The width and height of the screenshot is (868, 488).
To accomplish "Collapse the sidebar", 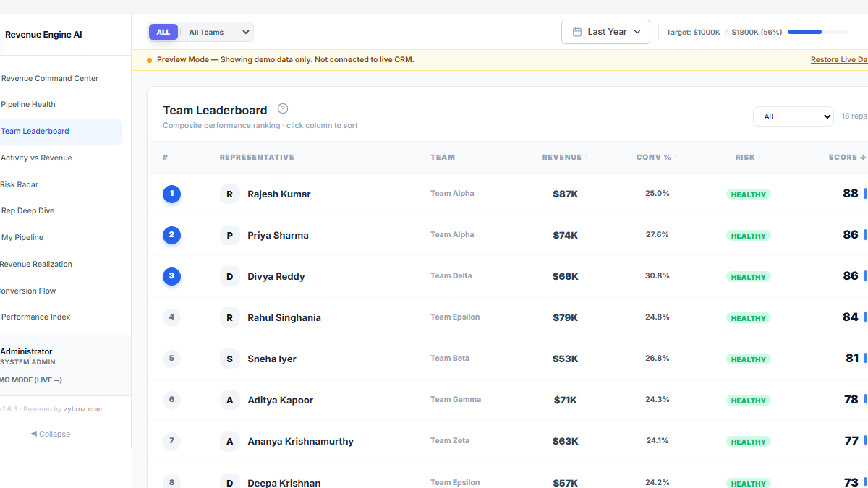I will click(x=51, y=434).
